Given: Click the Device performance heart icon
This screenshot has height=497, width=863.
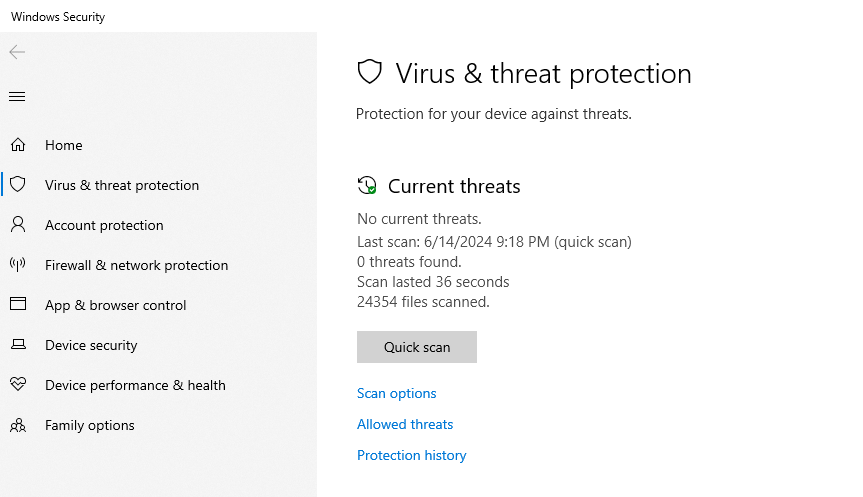Looking at the screenshot, I should click(17, 385).
